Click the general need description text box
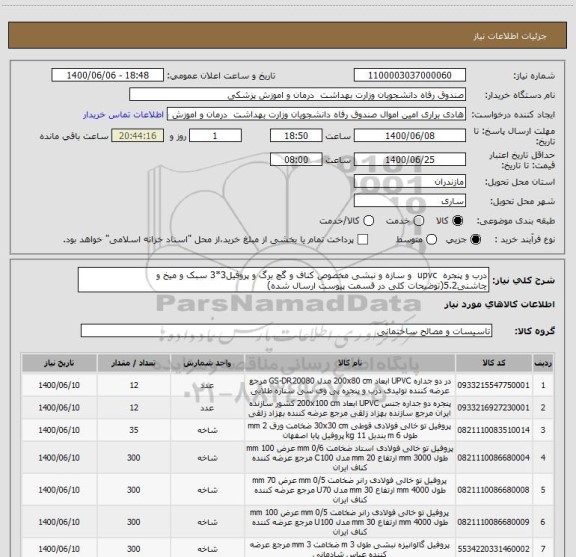The width and height of the screenshot is (576, 557). [x=283, y=280]
